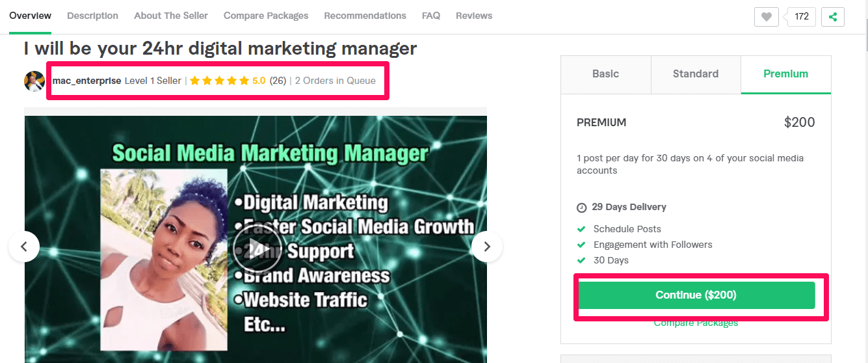This screenshot has width=868, height=363.
Task: Go to Compare Packages in navigation
Action: tap(266, 16)
